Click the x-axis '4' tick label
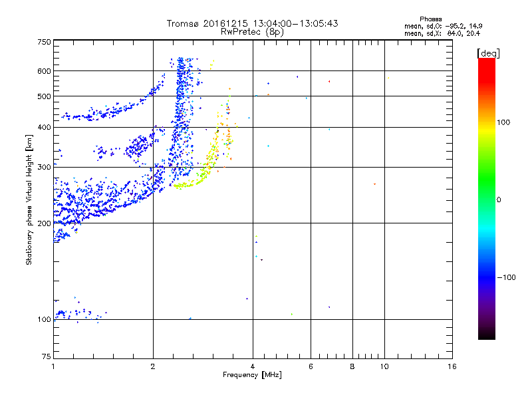Screen dimensions: 532x399 pyautogui.click(x=253, y=366)
